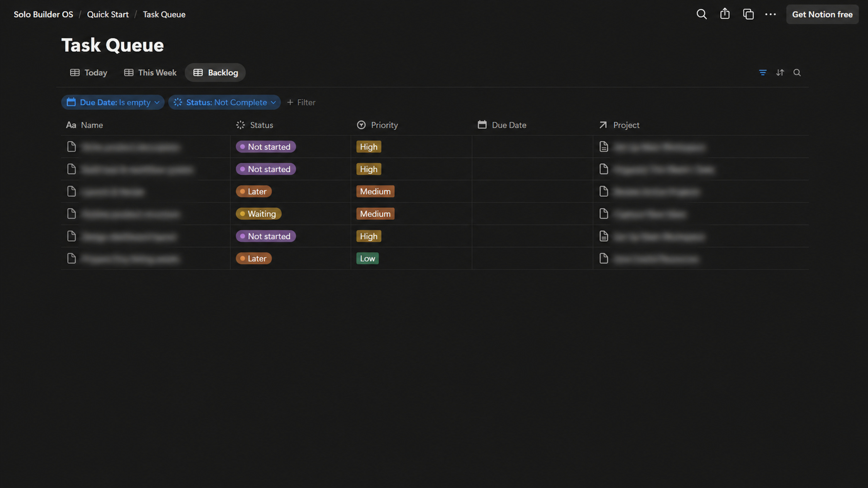
Task: Open the Due Date: Is empty filter dropdown
Action: tap(113, 102)
